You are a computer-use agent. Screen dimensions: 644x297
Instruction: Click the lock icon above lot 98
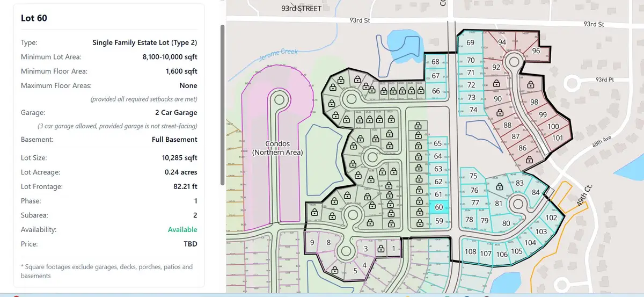(x=530, y=85)
